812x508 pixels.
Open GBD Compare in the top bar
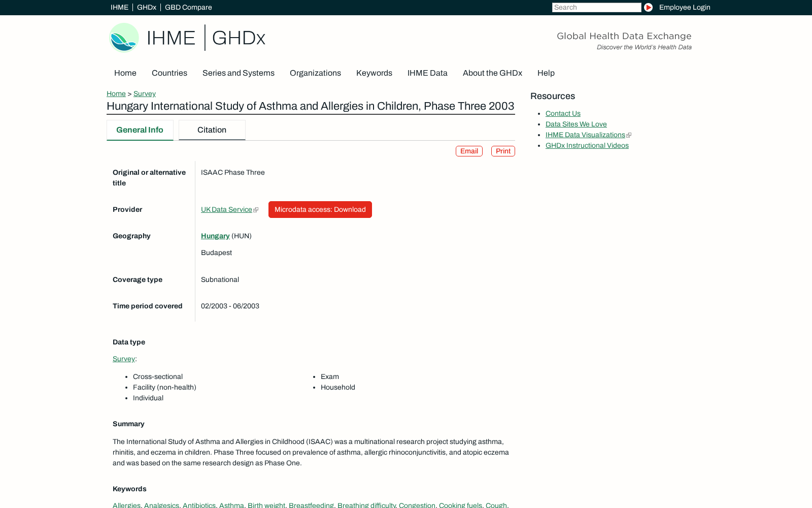point(188,7)
